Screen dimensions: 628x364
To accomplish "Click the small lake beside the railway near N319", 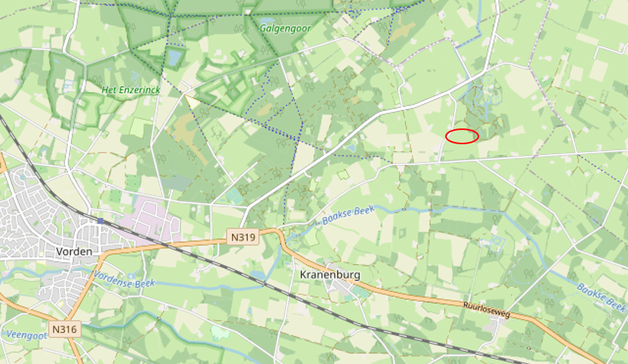I will (258, 275).
